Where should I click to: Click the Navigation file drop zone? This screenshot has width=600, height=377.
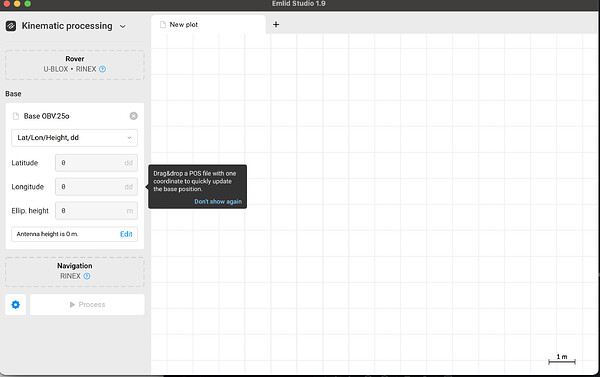(x=75, y=272)
